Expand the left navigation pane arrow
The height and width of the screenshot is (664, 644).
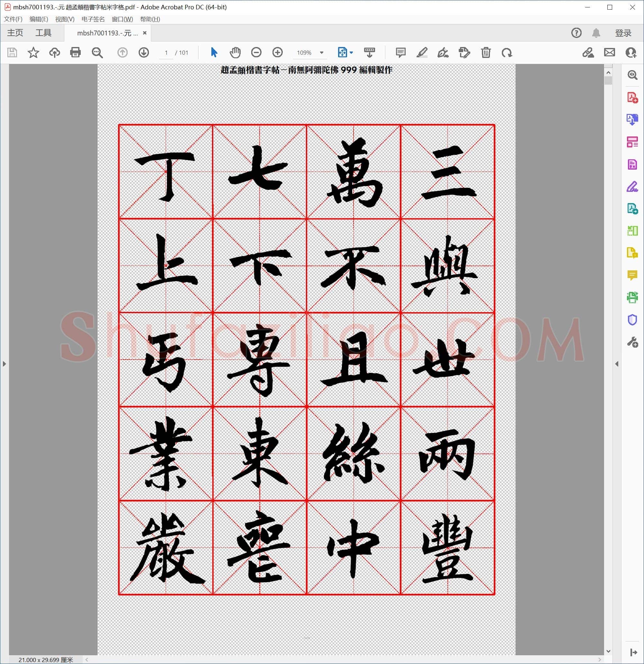(4, 364)
